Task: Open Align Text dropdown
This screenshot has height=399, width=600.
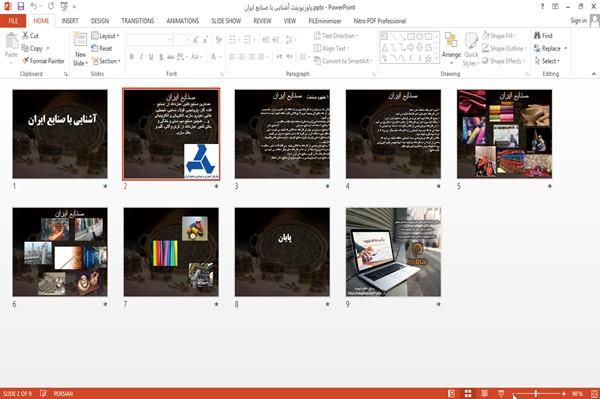Action: tap(331, 48)
